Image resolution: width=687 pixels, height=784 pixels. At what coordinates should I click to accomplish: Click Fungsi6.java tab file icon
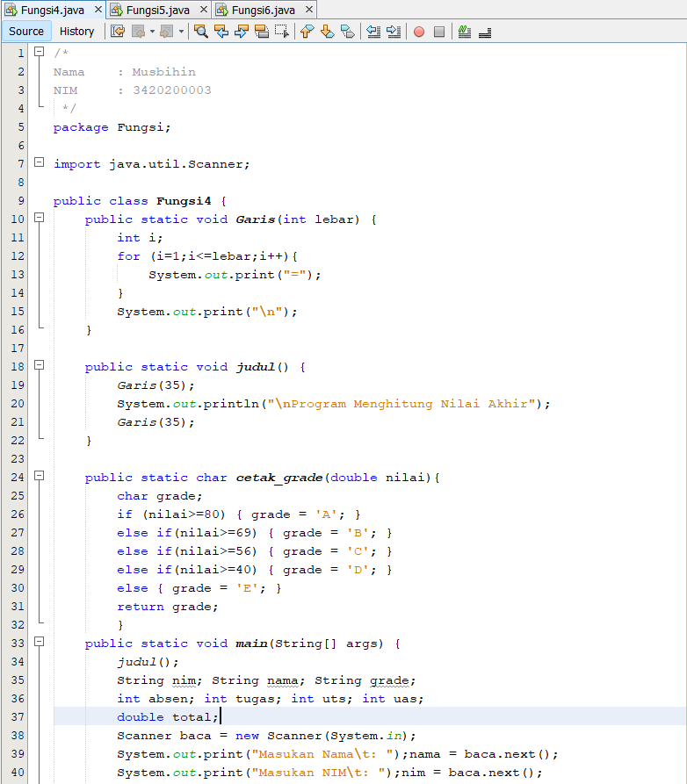(222, 10)
